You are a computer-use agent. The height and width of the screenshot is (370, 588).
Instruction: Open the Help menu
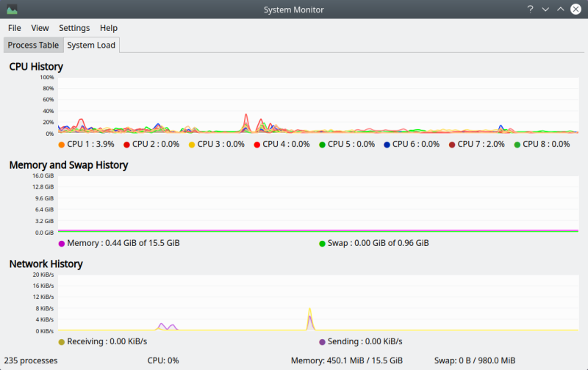pos(109,28)
